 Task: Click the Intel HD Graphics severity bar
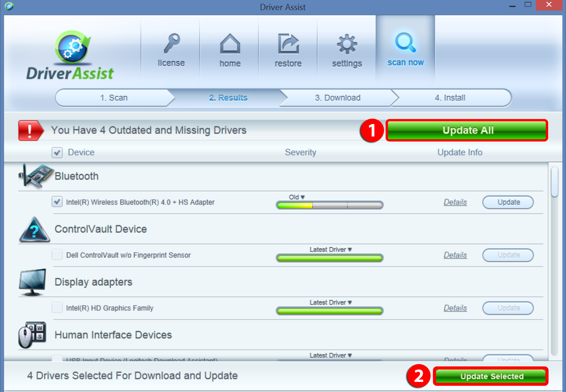pyautogui.click(x=330, y=311)
